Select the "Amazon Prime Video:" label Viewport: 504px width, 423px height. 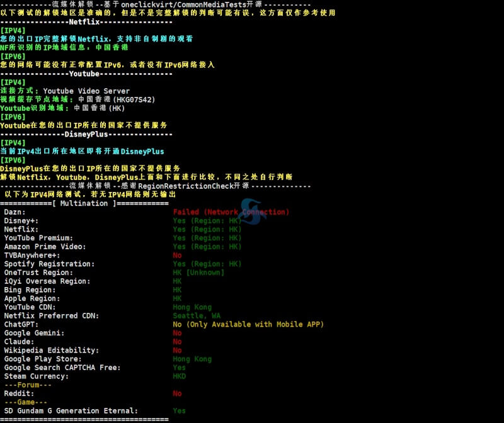pyautogui.click(x=45, y=247)
